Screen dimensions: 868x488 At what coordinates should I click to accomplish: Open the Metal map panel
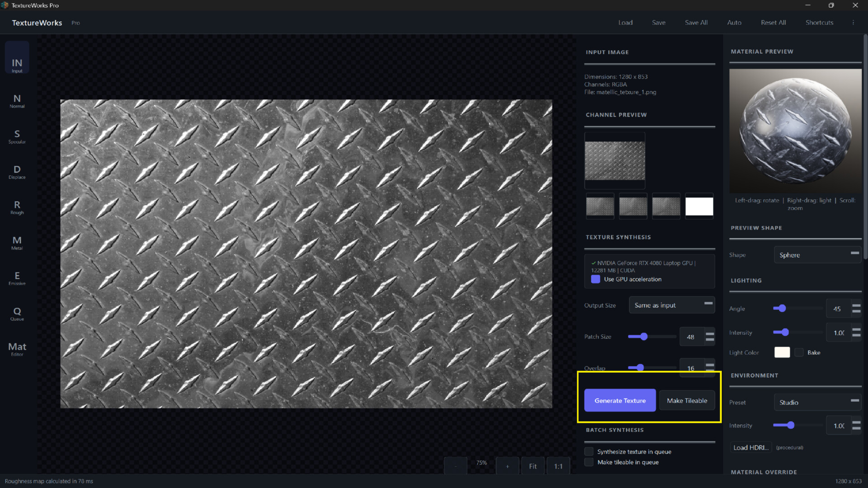tap(17, 243)
